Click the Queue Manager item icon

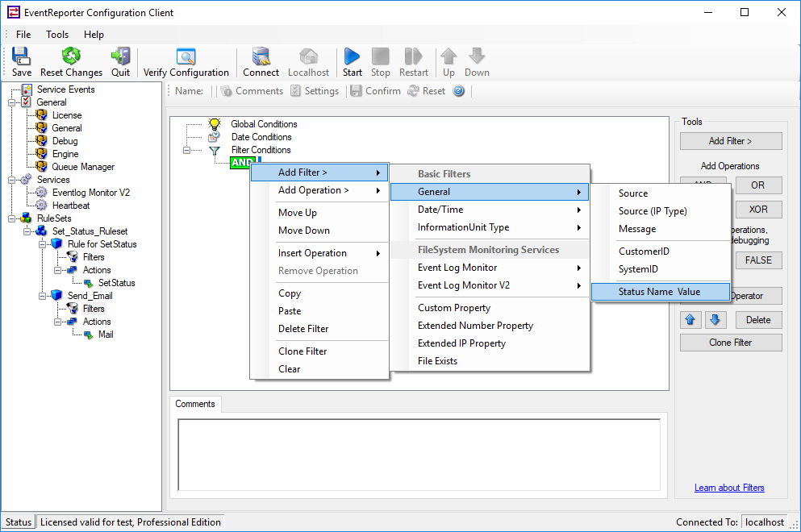41,166
